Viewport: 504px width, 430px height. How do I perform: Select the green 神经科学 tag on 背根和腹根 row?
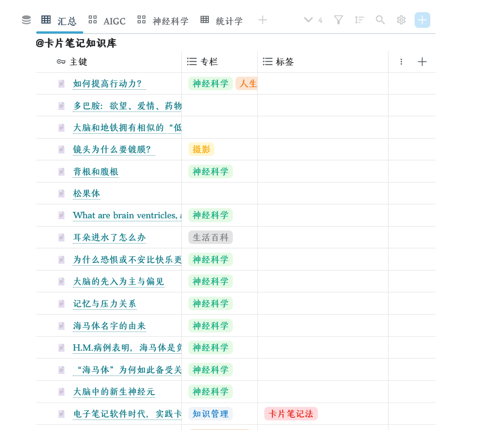point(210,171)
